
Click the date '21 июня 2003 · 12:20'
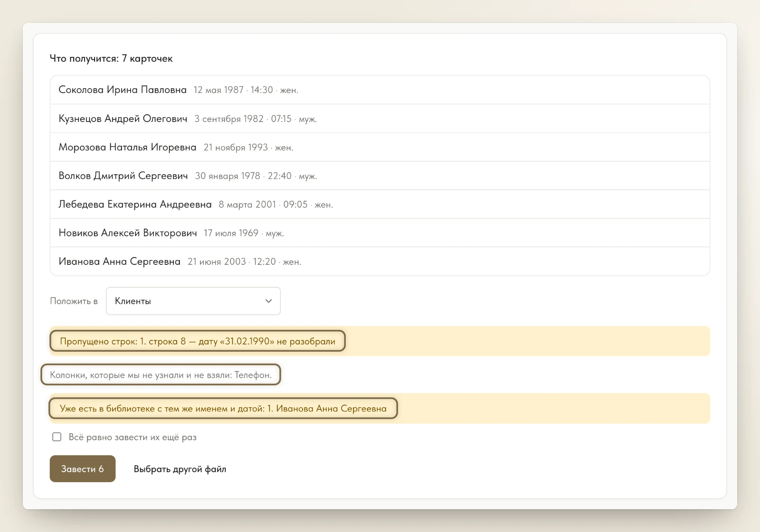232,261
